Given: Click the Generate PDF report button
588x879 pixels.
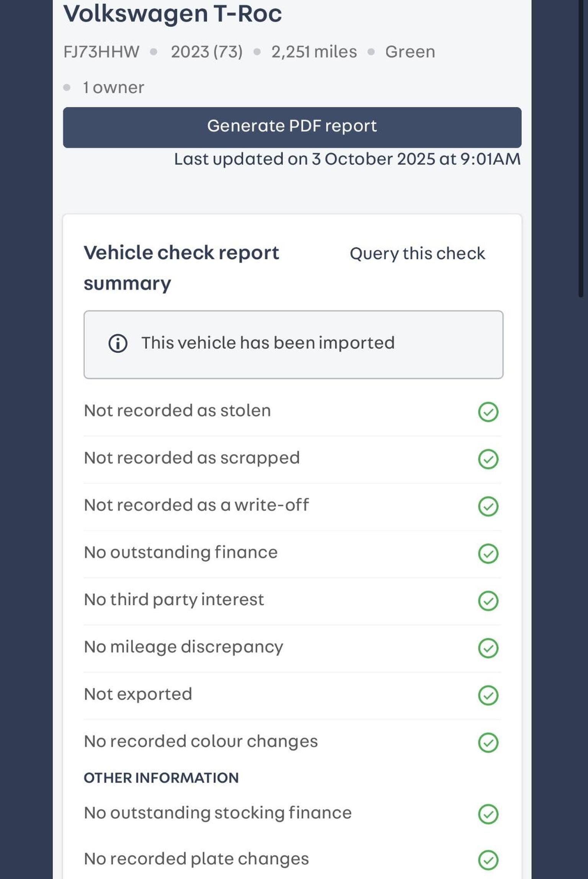Looking at the screenshot, I should (x=292, y=127).
